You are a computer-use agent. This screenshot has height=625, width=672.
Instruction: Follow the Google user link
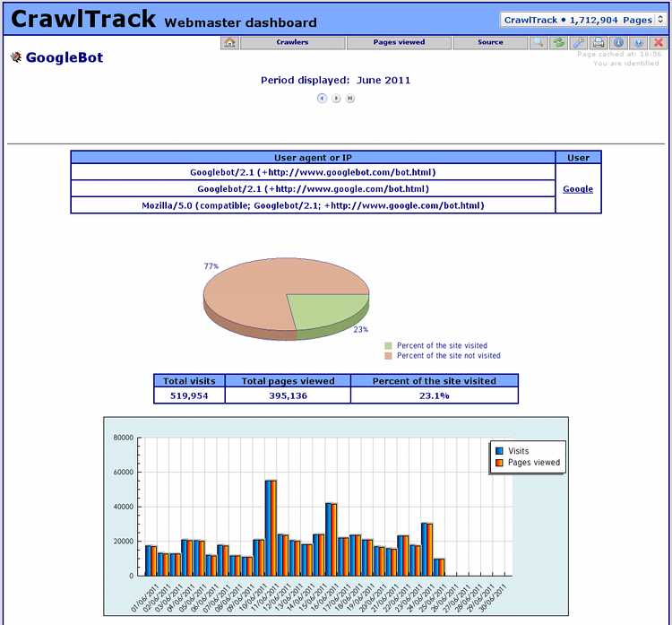[578, 188]
